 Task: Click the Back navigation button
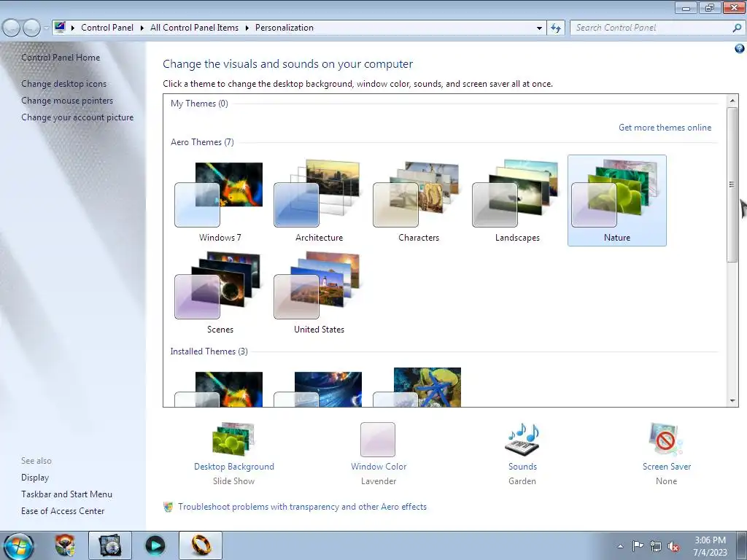pyautogui.click(x=12, y=28)
